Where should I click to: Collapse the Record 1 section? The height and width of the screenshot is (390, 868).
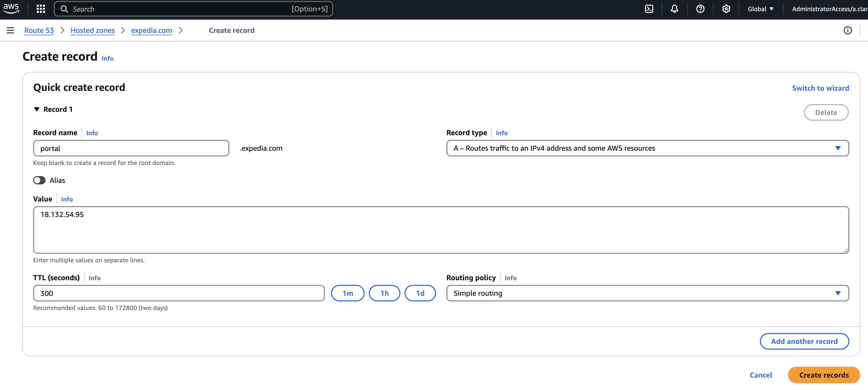[x=37, y=109]
